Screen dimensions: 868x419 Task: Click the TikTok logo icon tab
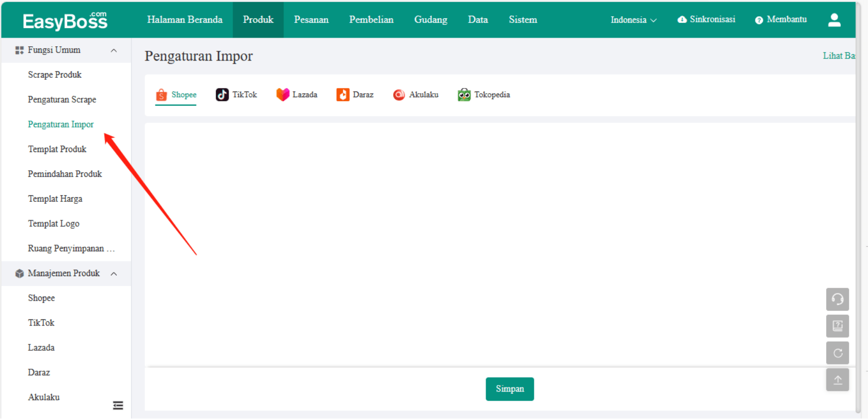[222, 95]
